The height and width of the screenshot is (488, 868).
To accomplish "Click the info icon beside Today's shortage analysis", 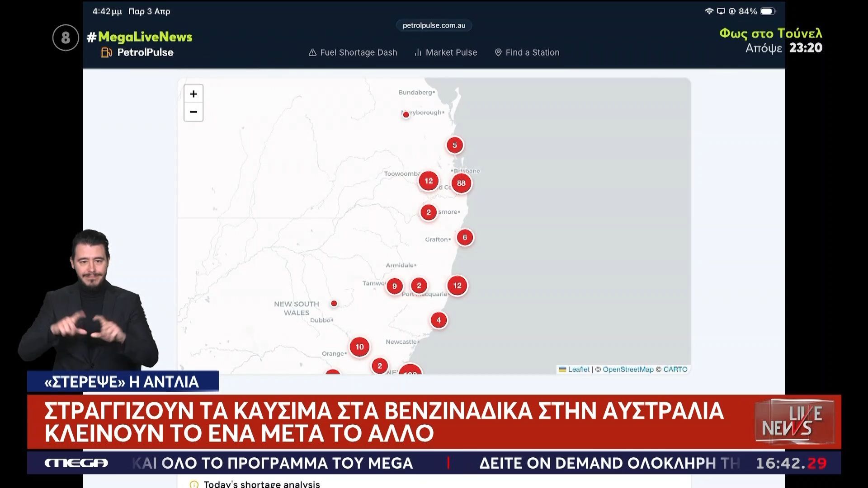I will point(194,484).
